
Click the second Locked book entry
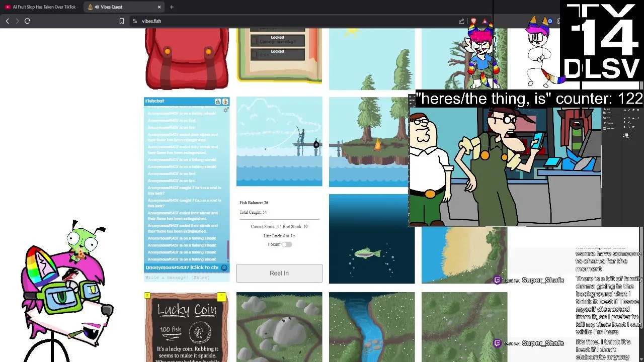277,54
